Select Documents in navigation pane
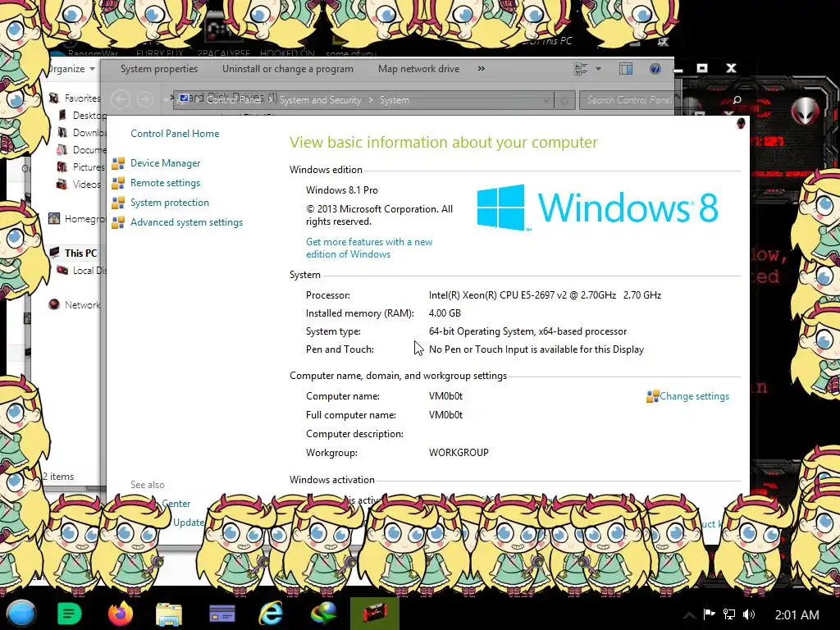The width and height of the screenshot is (840, 630). coord(89,149)
